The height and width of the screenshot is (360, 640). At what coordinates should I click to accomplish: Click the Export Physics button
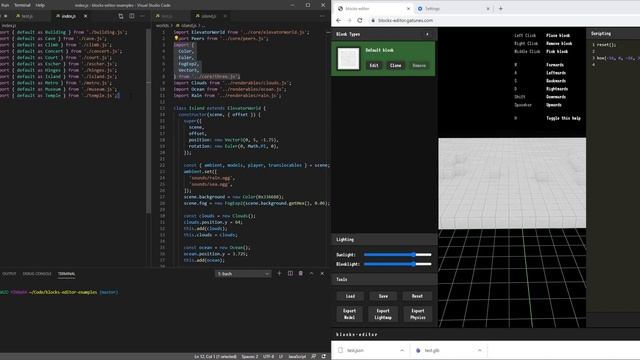click(418, 314)
